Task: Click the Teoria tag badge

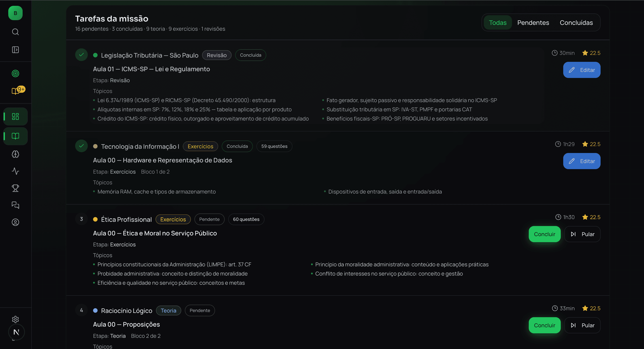Action: [168, 310]
